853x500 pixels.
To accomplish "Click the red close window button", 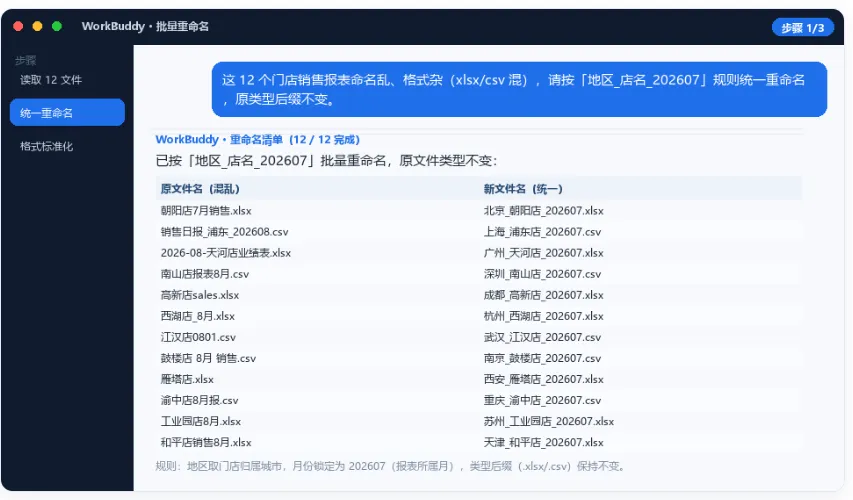I will coord(18,26).
